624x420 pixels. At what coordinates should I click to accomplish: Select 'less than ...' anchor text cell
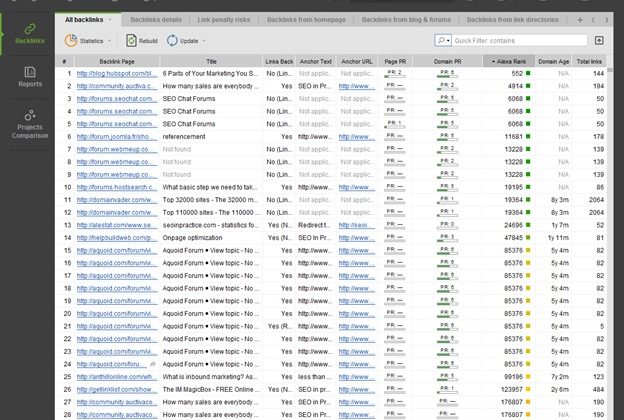[x=314, y=377]
